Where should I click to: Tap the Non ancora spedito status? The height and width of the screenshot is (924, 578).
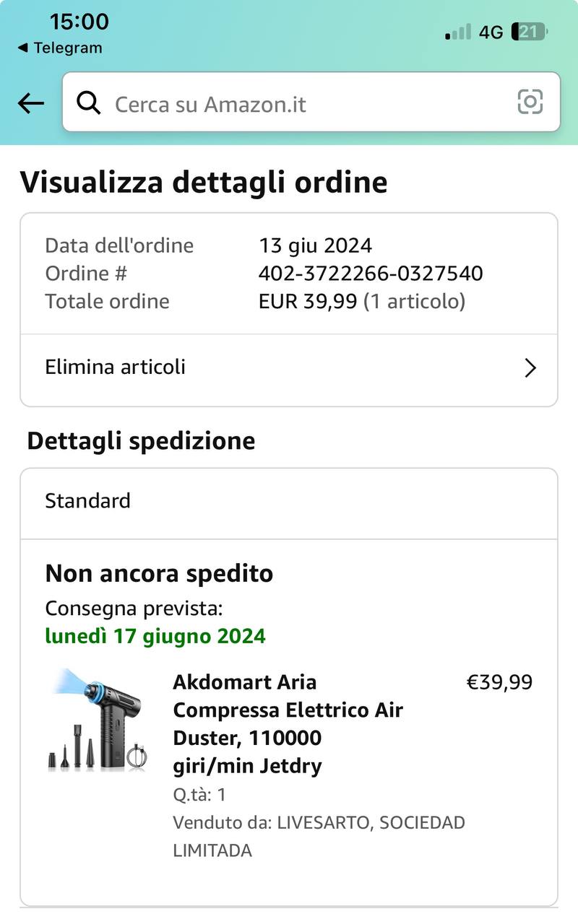(x=159, y=574)
